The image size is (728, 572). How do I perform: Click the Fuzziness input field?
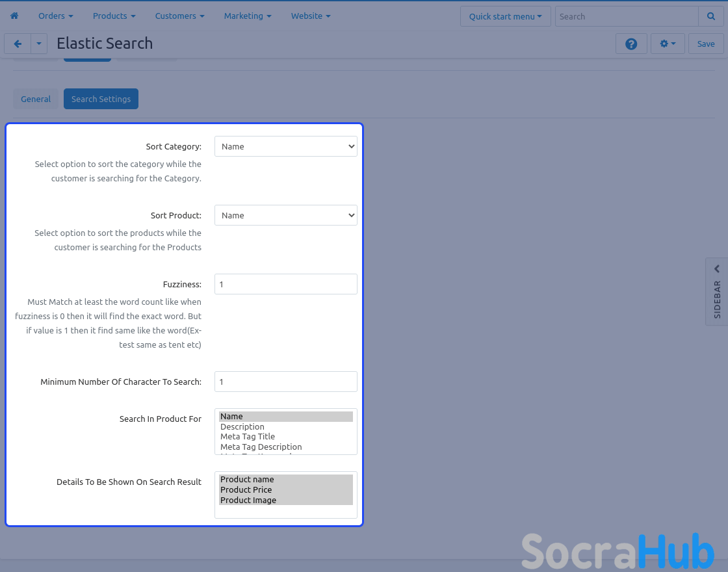(285, 284)
